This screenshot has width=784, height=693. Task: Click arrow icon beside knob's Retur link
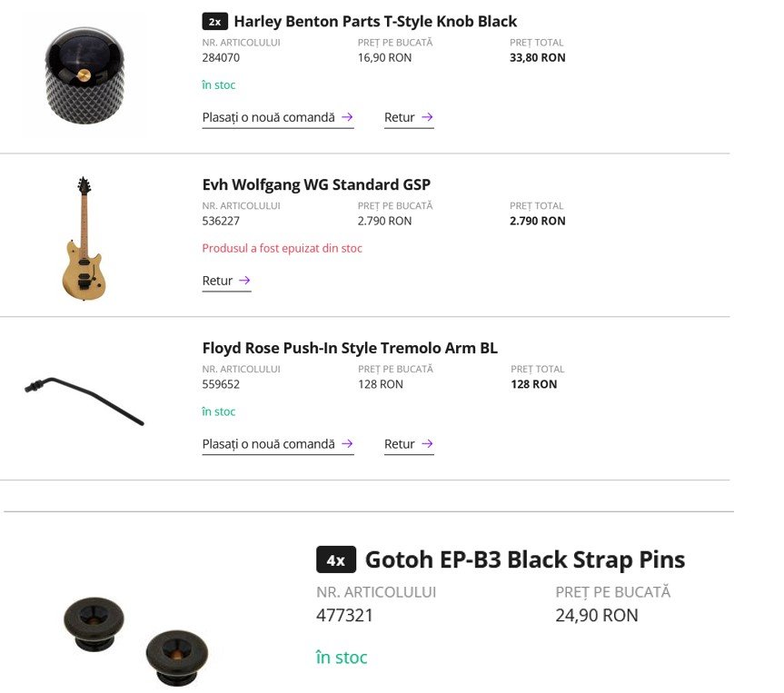[427, 117]
